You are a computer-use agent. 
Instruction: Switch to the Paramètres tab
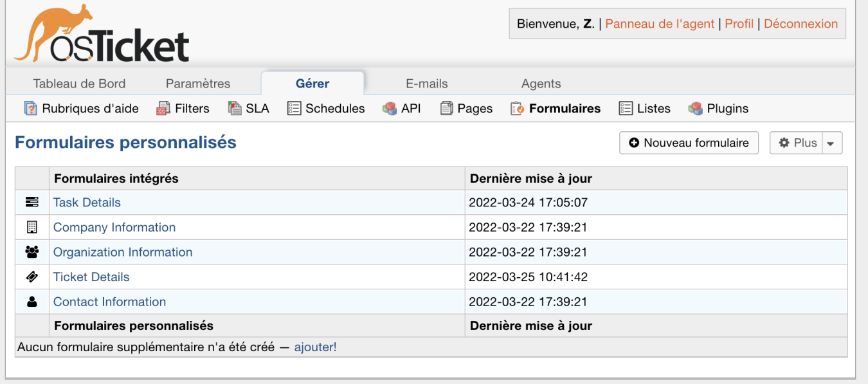(198, 84)
